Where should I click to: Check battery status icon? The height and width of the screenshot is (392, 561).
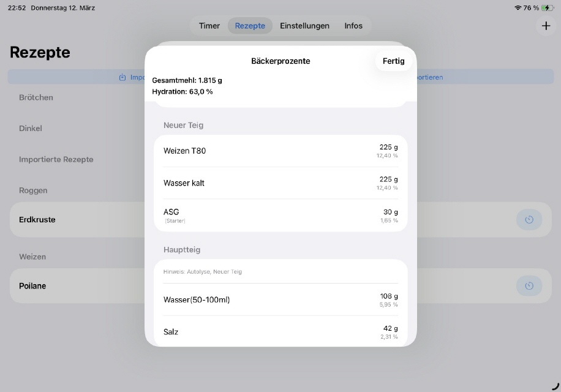(x=547, y=8)
